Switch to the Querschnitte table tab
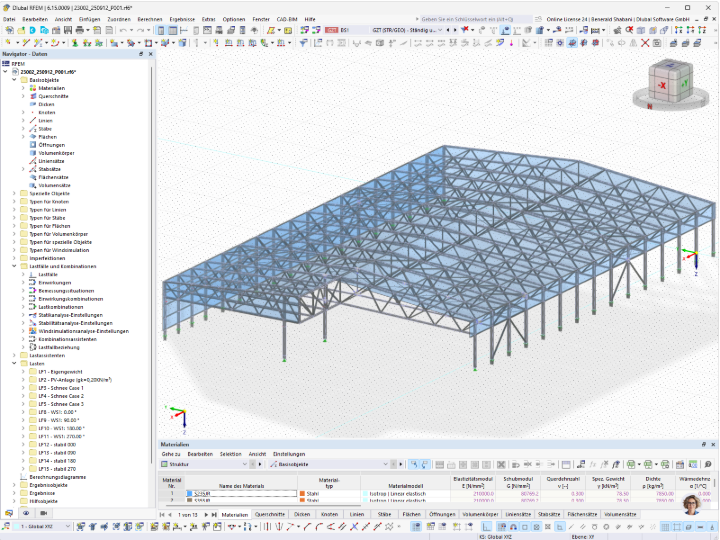 click(270, 515)
